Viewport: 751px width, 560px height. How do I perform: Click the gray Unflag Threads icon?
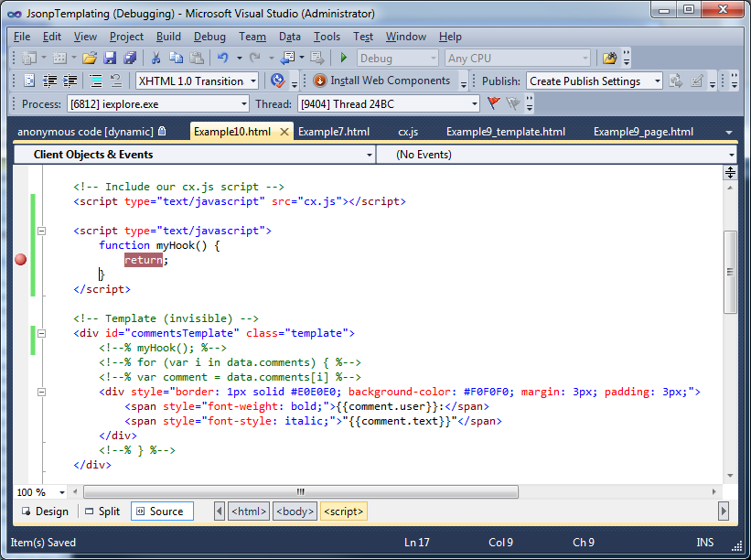point(513,103)
